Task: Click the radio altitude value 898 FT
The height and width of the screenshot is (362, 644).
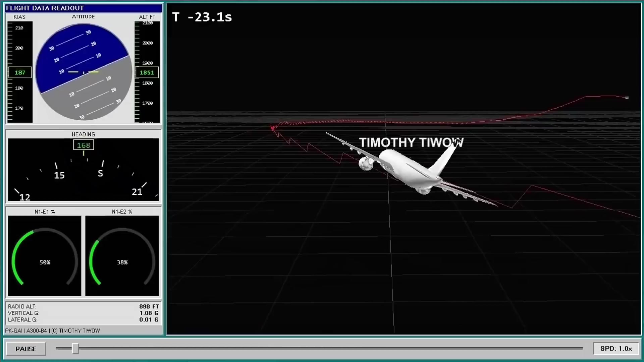Action: [149, 306]
